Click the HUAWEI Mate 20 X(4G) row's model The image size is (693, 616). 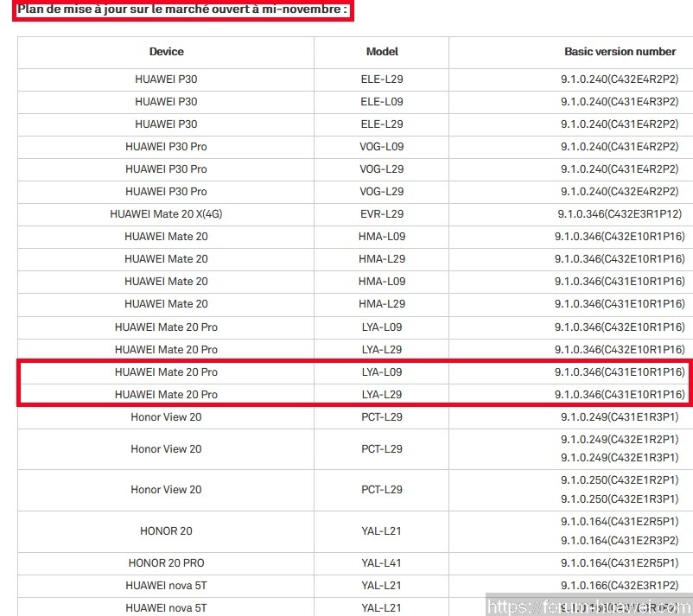(x=381, y=213)
